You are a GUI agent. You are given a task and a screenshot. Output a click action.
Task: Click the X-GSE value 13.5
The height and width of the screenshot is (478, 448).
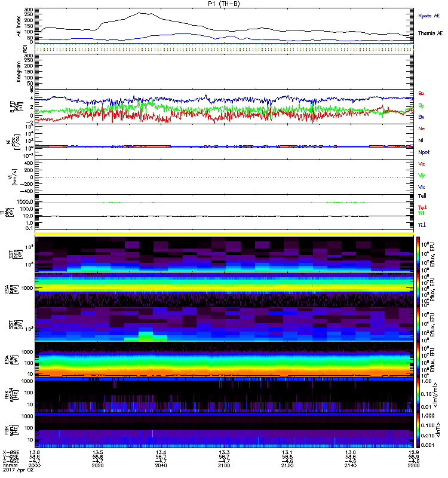coord(98,452)
